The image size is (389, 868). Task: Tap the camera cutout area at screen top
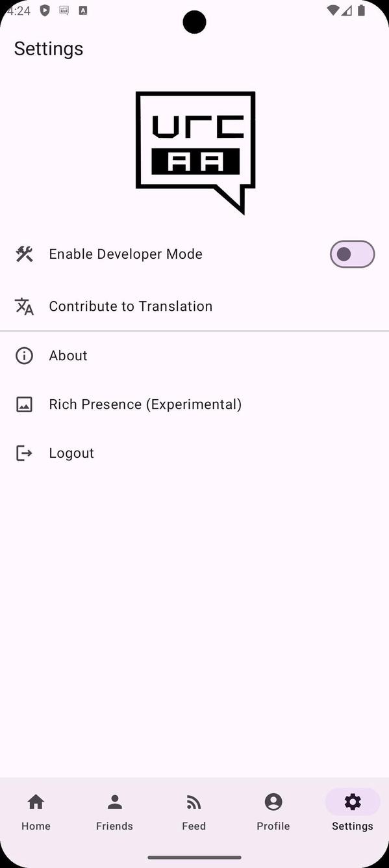point(194,21)
